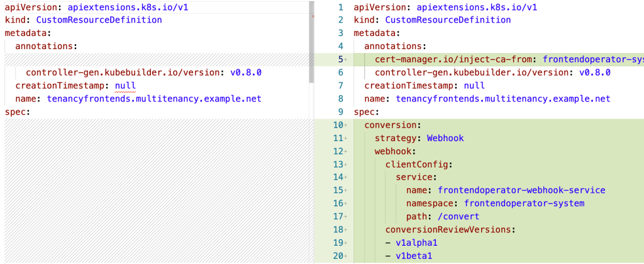Select line number 9 in the gutter
The image size is (644, 264).
pyautogui.click(x=340, y=112)
